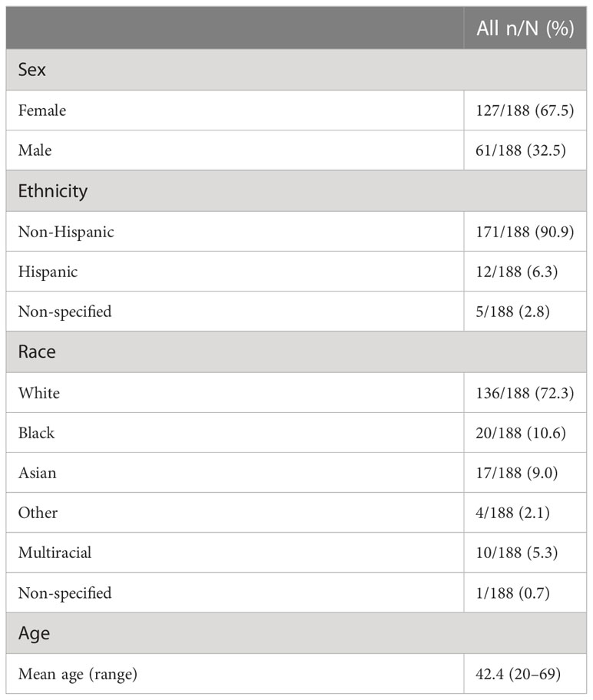
Task: Click the 'All n/N (%)' column header
Action: point(525,28)
